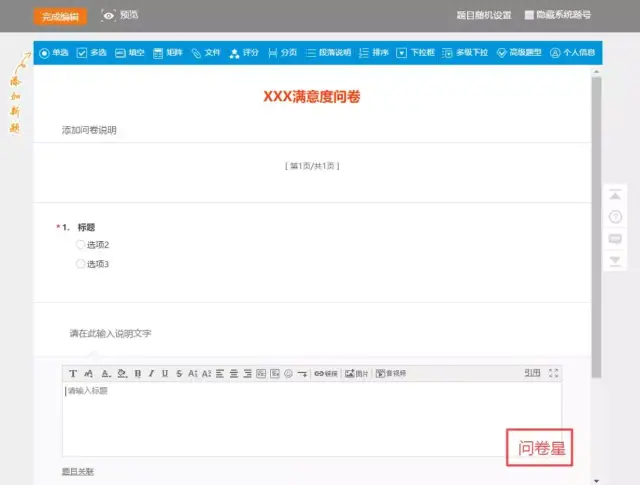Open the font color A icon
Image resolution: width=640 pixels, height=485 pixels.
point(106,373)
